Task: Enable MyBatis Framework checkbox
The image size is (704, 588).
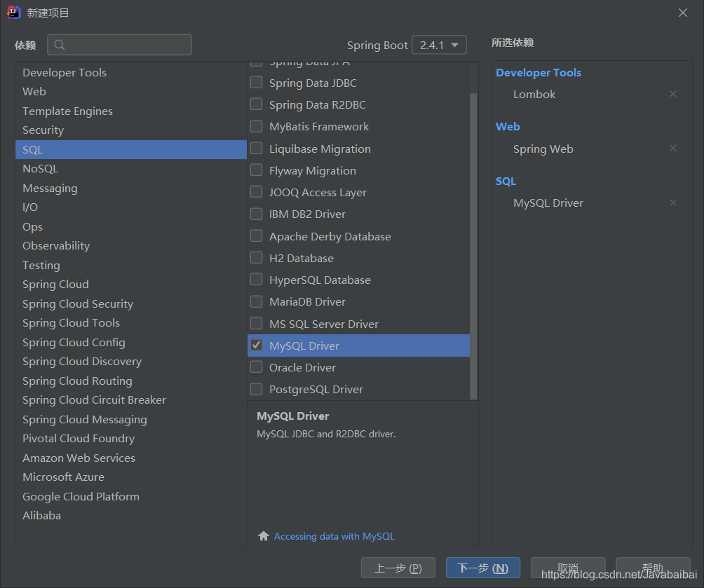Action: (x=257, y=126)
